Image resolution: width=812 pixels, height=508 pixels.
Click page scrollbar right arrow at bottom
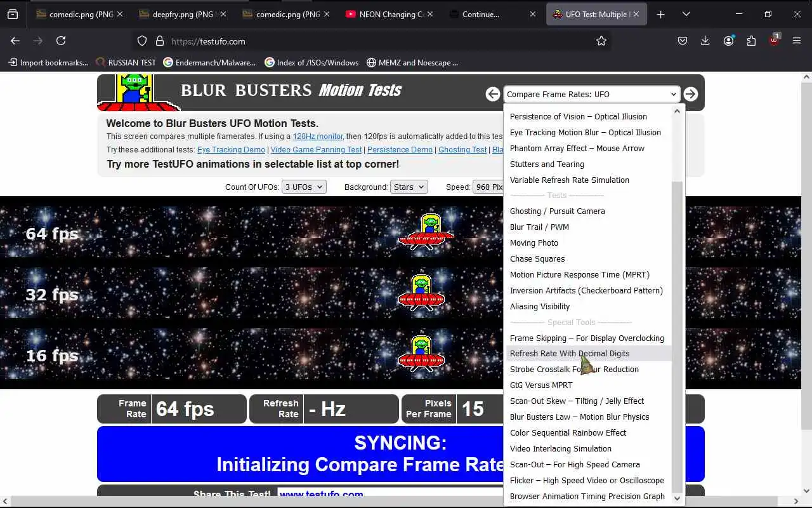(x=796, y=502)
